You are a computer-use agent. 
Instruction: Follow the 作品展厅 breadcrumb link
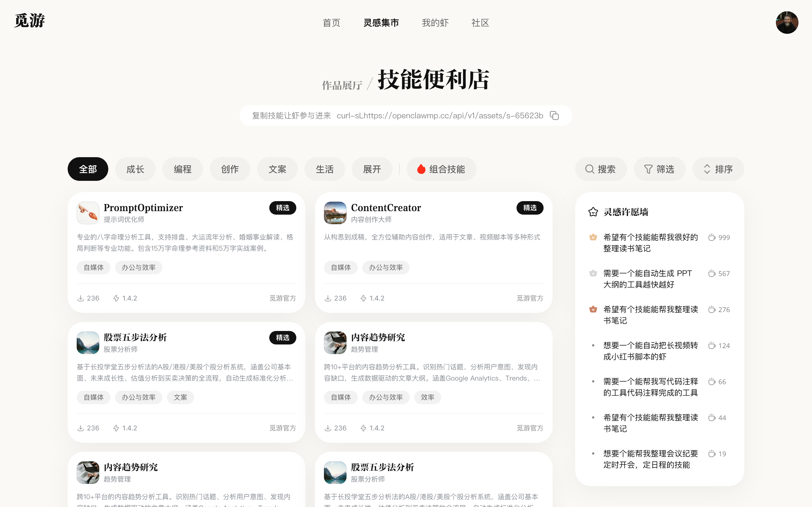(342, 85)
